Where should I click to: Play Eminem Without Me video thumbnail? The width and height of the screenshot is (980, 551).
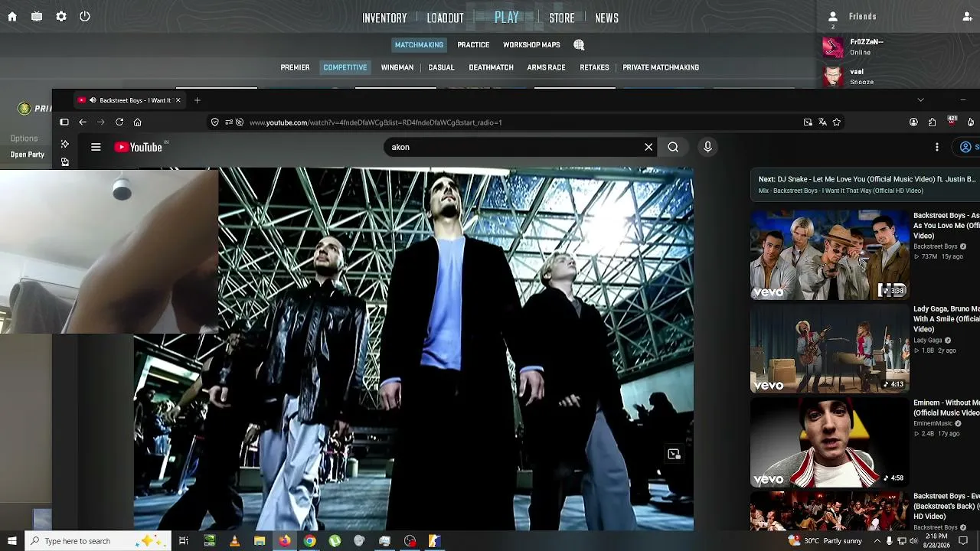tap(829, 442)
